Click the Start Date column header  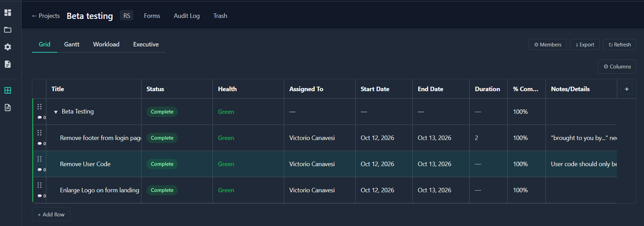point(384,89)
